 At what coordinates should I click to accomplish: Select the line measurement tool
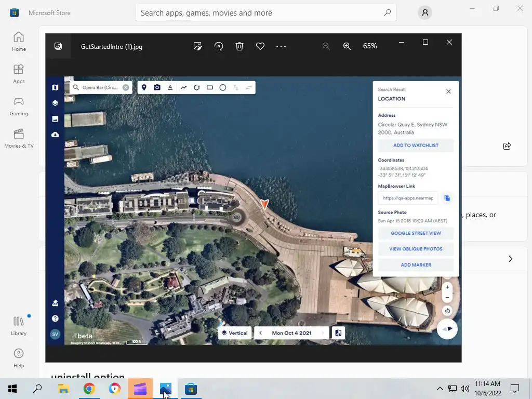[x=183, y=87]
